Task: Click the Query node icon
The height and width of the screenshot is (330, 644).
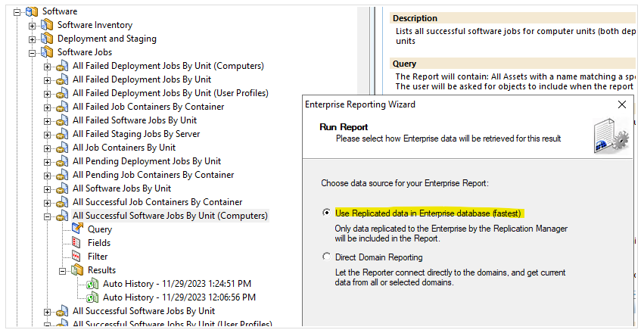Action: [x=76, y=229]
